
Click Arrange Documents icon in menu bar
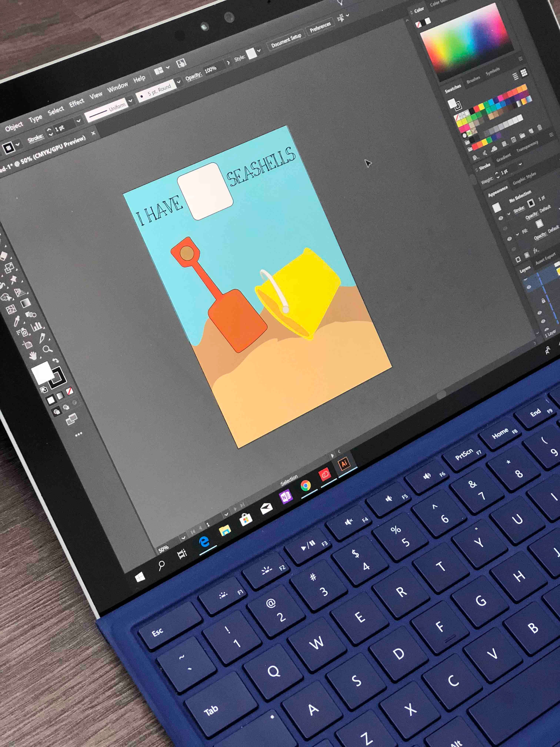[159, 71]
